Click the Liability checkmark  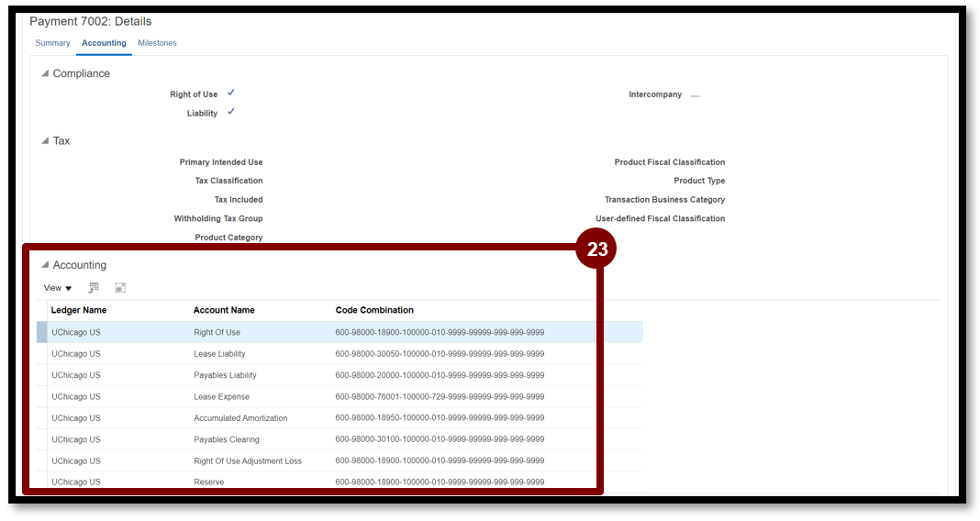tap(230, 111)
